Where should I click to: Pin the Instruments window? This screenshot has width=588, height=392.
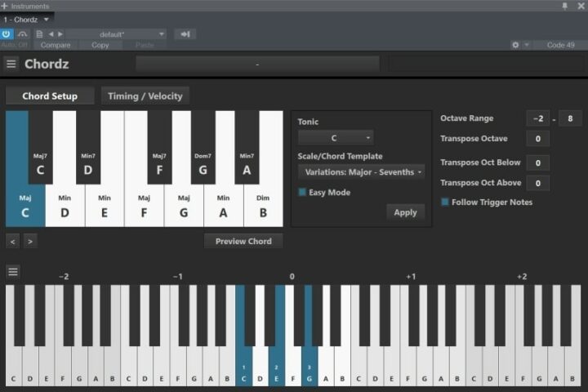pyautogui.click(x=565, y=6)
